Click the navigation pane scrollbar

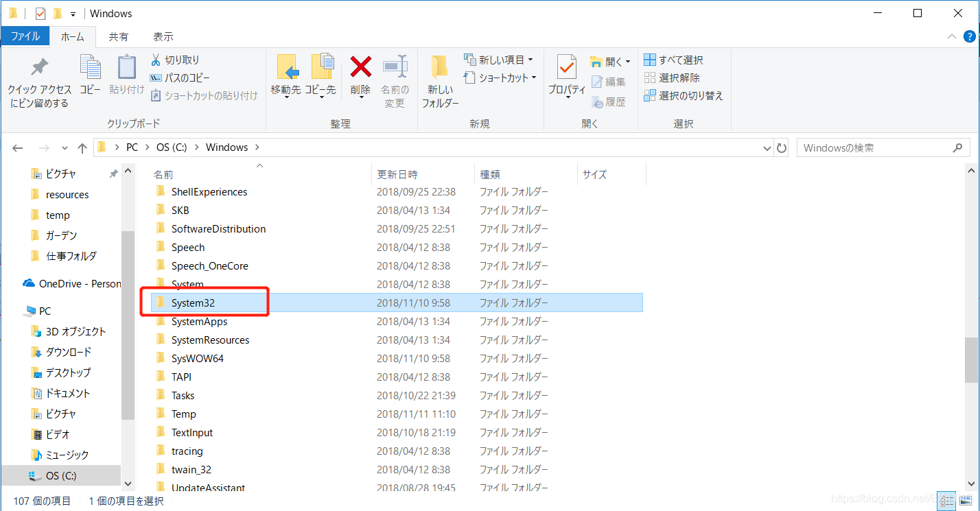point(127,324)
